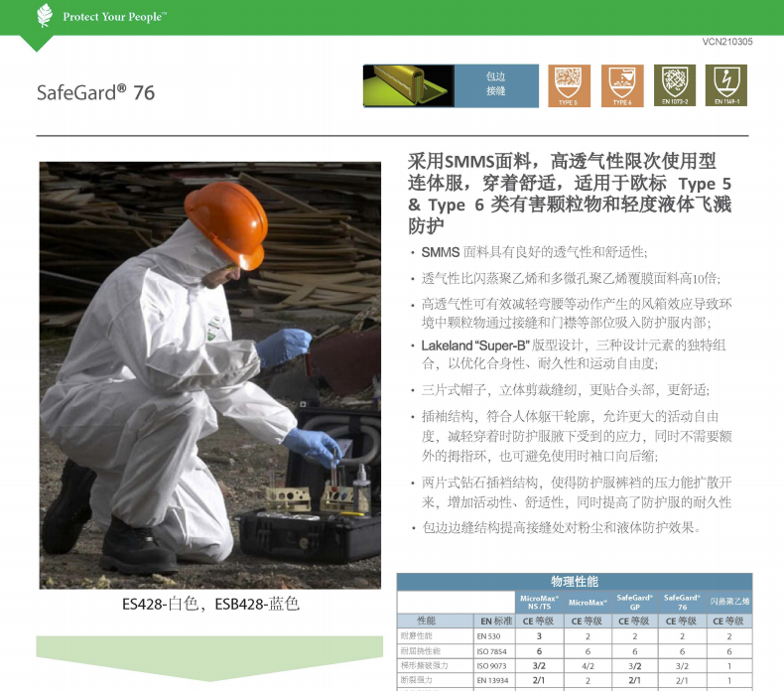This screenshot has height=691, width=784.
Task: Click the TYPE 5 protection icon
Action: tap(569, 85)
